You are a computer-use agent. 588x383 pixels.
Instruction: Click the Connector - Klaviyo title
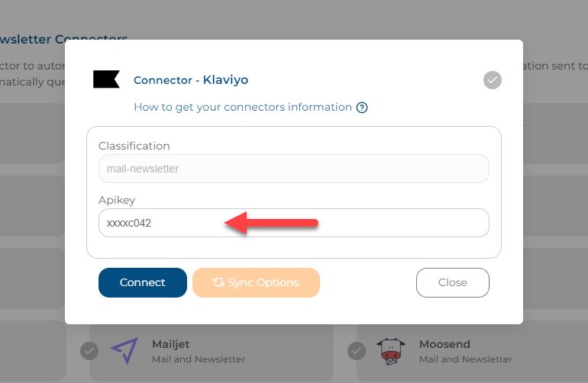point(191,80)
